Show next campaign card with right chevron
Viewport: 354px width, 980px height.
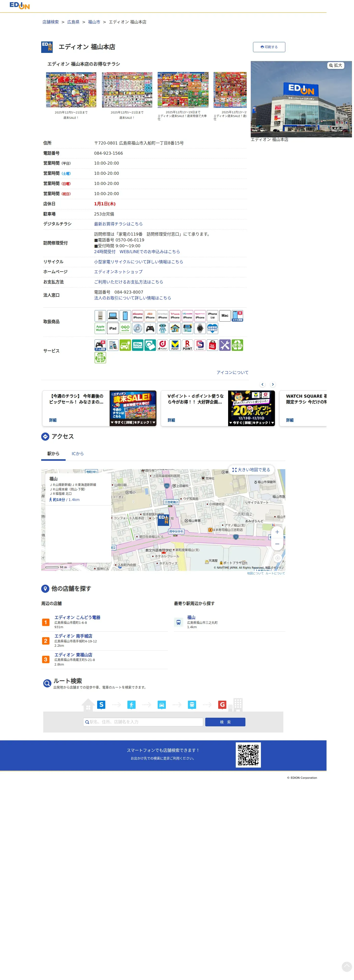point(273,384)
